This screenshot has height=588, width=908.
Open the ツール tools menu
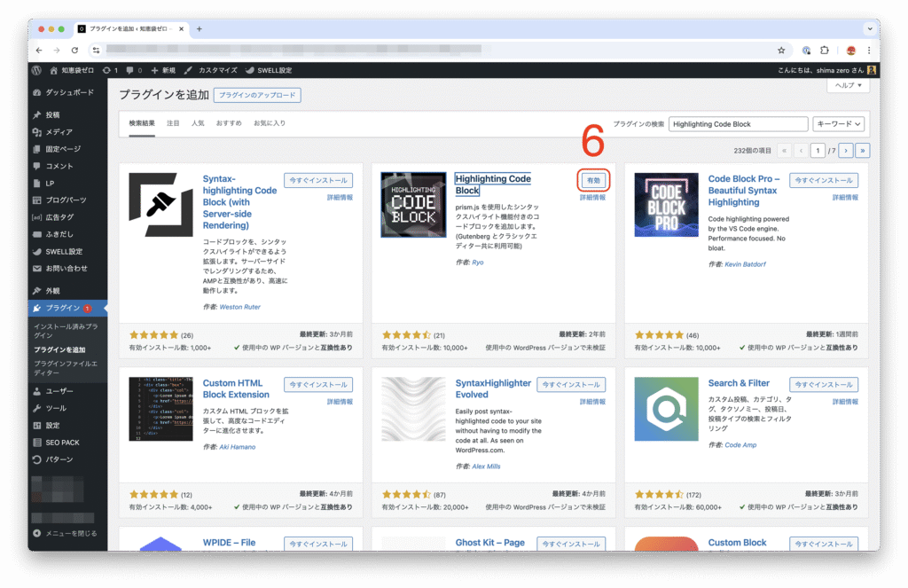pos(67,408)
